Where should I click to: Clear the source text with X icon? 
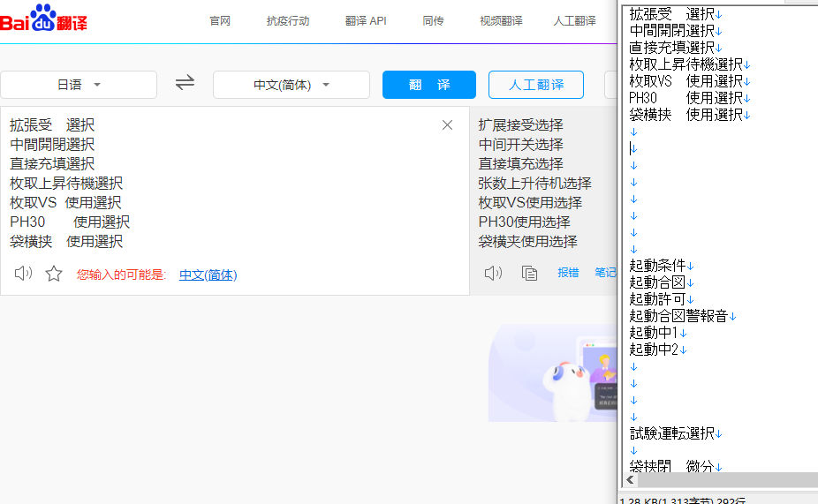click(447, 125)
